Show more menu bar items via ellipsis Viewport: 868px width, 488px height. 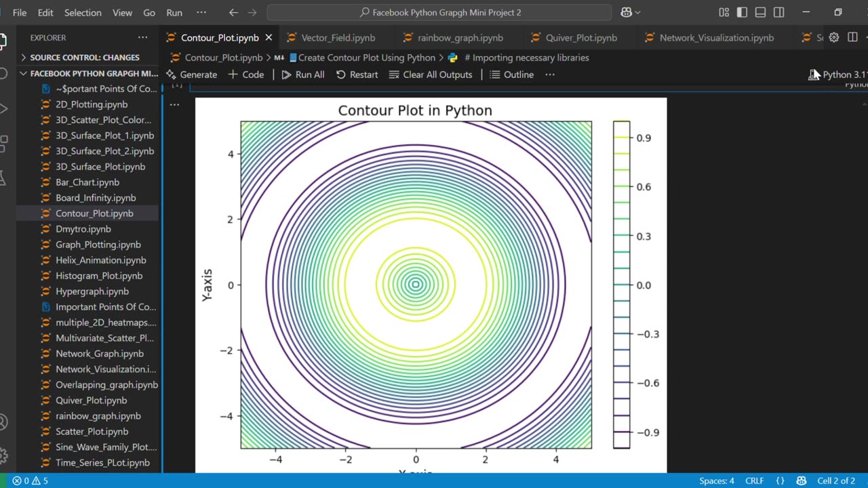(201, 12)
